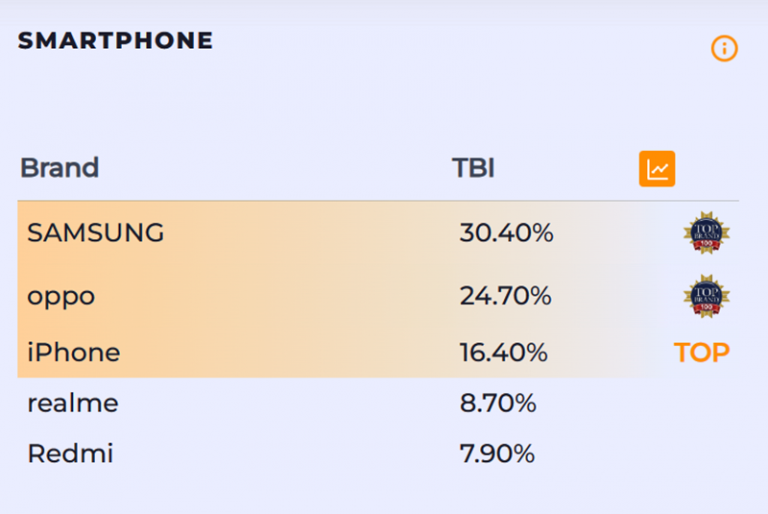Choose the realme brand entry
This screenshot has height=514, width=768.
pos(72,404)
